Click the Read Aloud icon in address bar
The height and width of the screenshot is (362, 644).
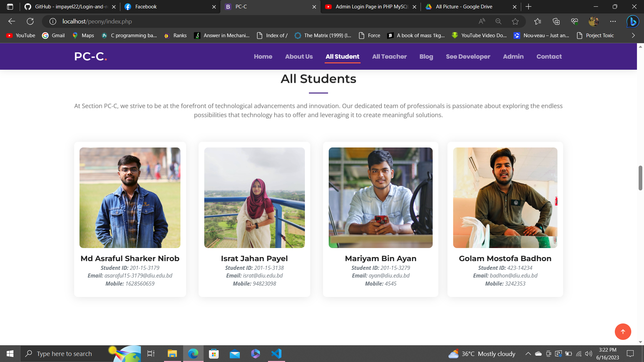482,21
